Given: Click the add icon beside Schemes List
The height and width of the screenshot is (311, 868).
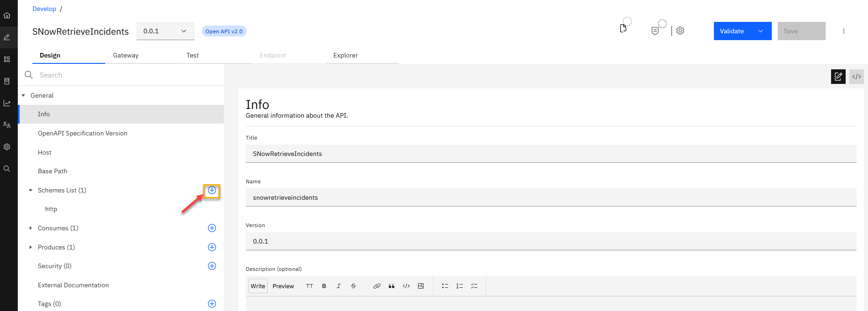Looking at the screenshot, I should [x=212, y=190].
